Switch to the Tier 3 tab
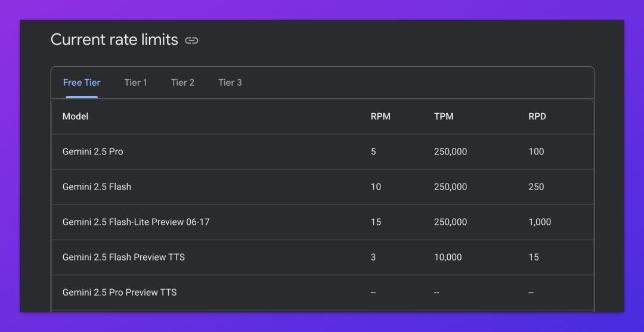 point(230,82)
